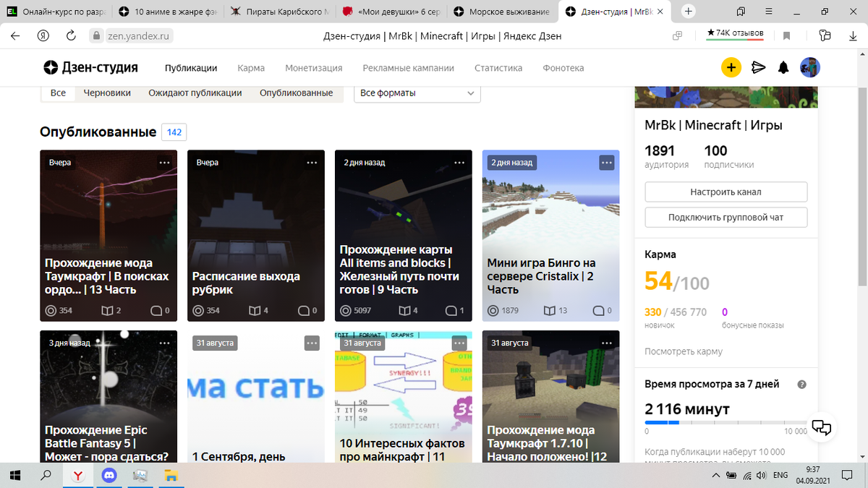Image resolution: width=868 pixels, height=488 pixels.
Task: Click views eye icon on Расписание выхода рубрик card
Action: click(x=197, y=311)
